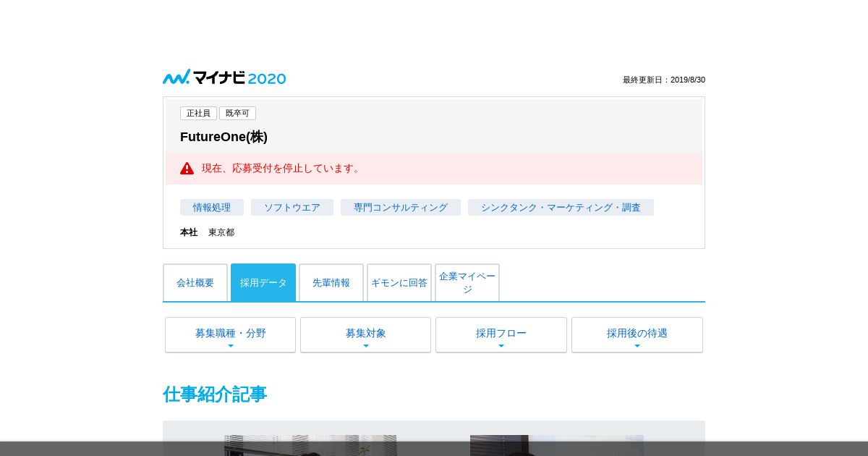Open the ギモンに回答 tab

(x=399, y=282)
